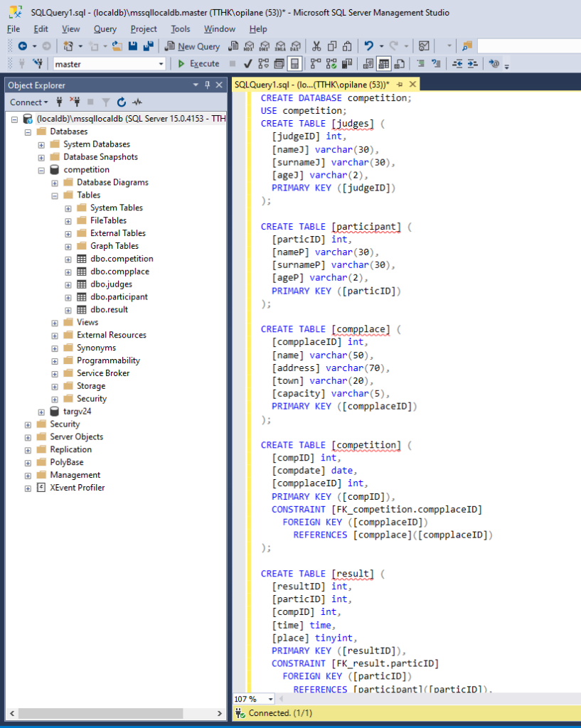Click the Open File folder icon
The height and width of the screenshot is (728, 581).
pos(117,46)
